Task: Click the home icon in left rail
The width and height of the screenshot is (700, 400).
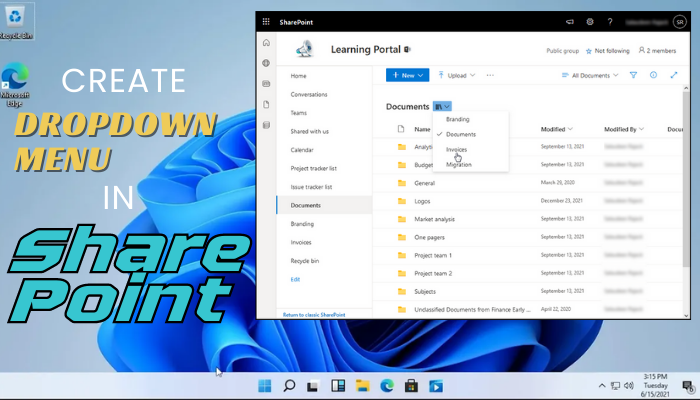Action: pyautogui.click(x=265, y=43)
